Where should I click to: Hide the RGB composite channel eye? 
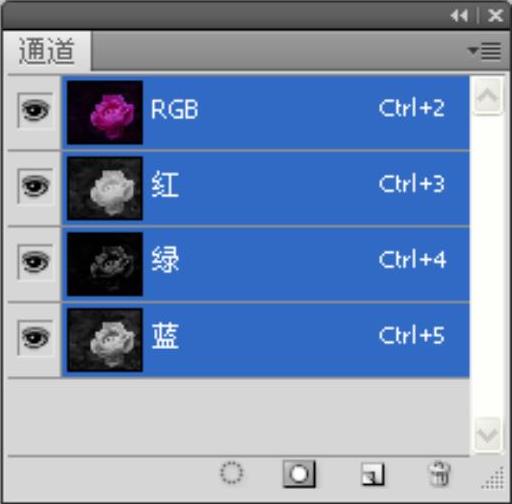point(35,110)
